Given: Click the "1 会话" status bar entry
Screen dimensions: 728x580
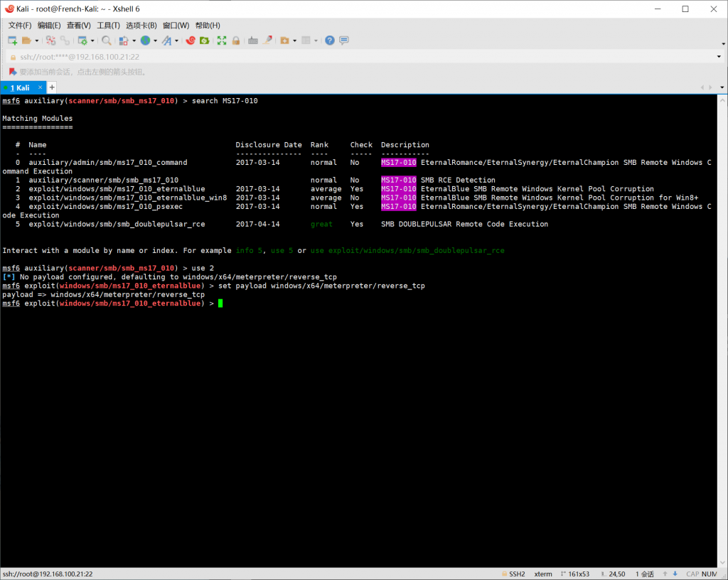Looking at the screenshot, I should [x=644, y=574].
